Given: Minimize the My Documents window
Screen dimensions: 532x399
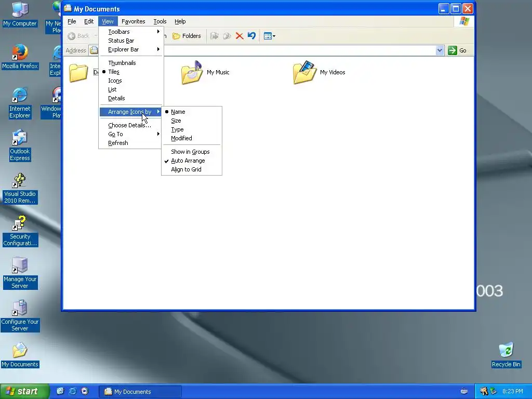Looking at the screenshot, I should 444,8.
